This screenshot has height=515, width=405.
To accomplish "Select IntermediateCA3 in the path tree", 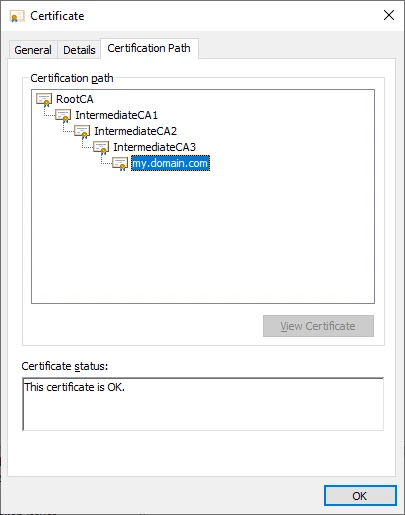I will [x=154, y=147].
